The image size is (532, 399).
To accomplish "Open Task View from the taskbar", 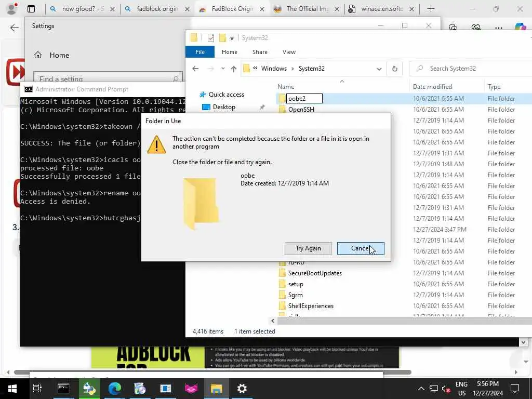I will click(37, 389).
